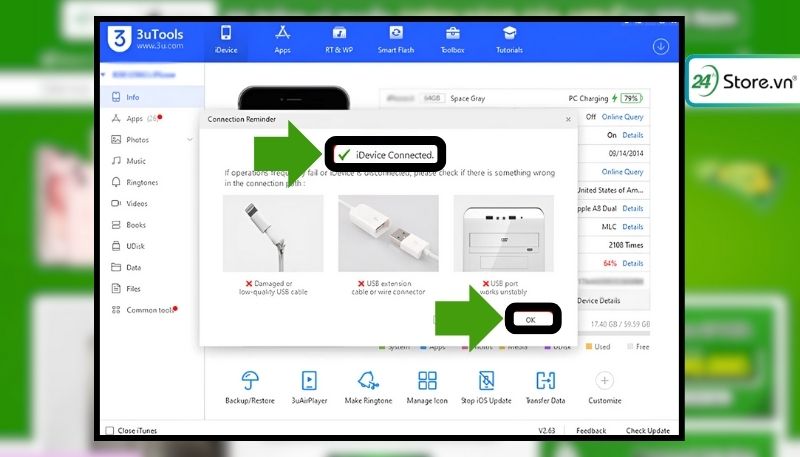The width and height of the screenshot is (800, 457).
Task: Click the Customize plus icon
Action: click(605, 380)
